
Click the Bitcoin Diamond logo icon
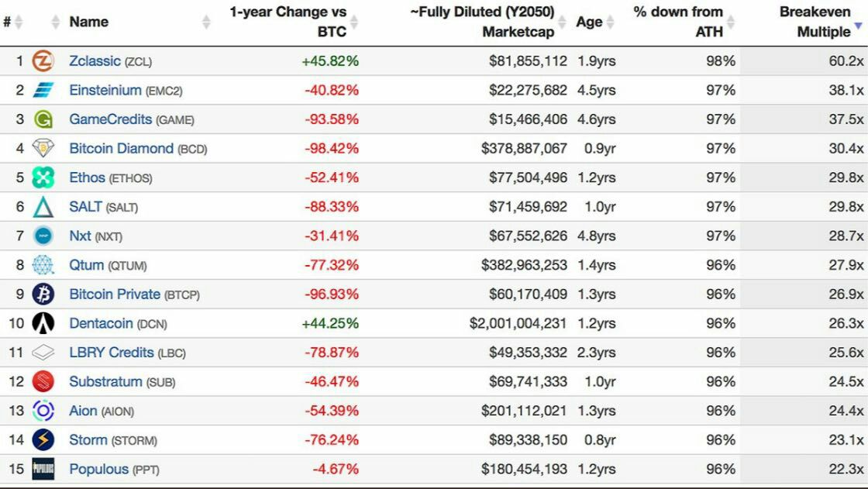tap(43, 149)
